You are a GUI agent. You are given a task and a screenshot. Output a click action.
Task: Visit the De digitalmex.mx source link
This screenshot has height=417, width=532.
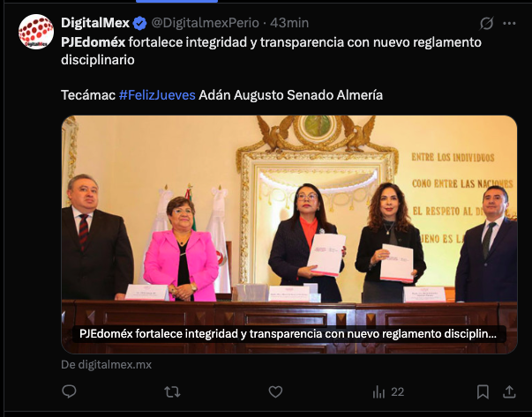click(x=106, y=364)
